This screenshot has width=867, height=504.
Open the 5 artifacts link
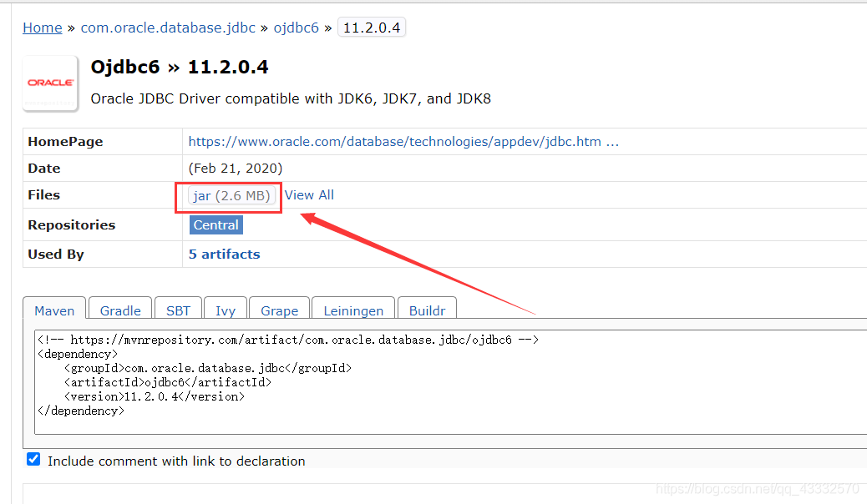pyautogui.click(x=224, y=255)
